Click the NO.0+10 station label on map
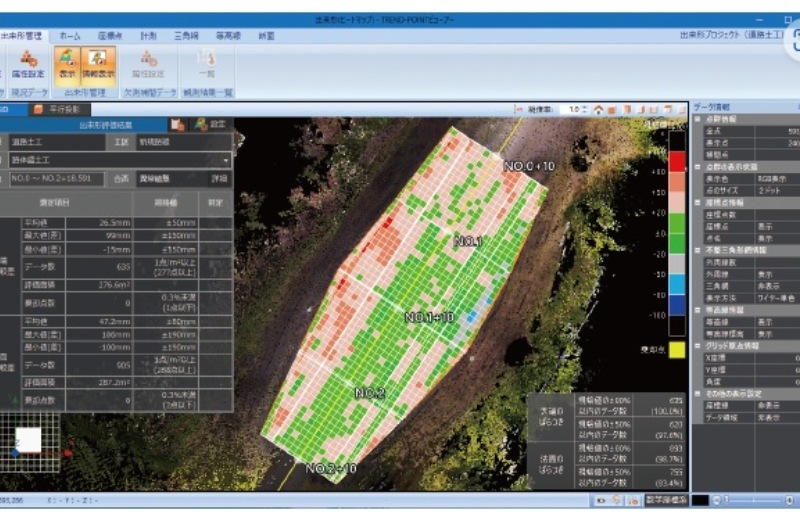Viewport: 800px width, 520px height. [529, 166]
